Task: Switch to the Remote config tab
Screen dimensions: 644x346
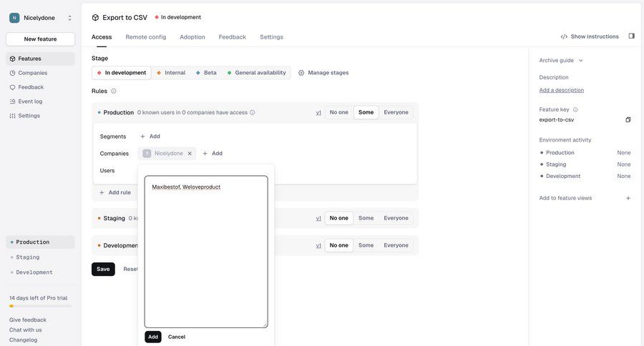Action: coord(145,37)
